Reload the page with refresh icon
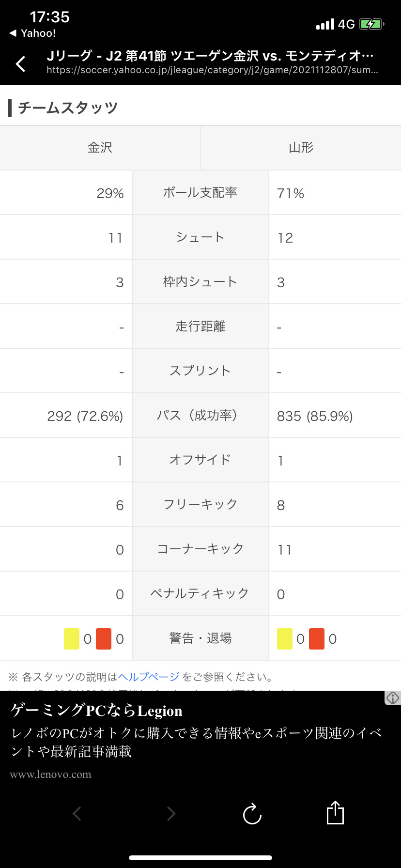 252,813
